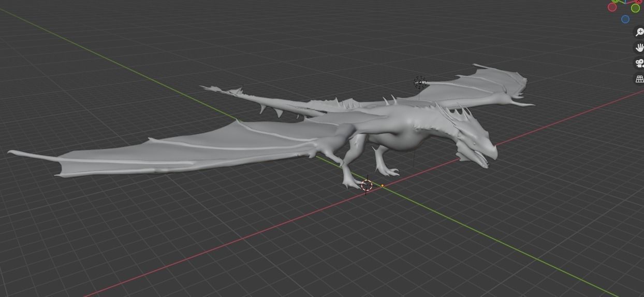
Task: Click the zoom magnifier viewport icon
Action: (x=639, y=32)
